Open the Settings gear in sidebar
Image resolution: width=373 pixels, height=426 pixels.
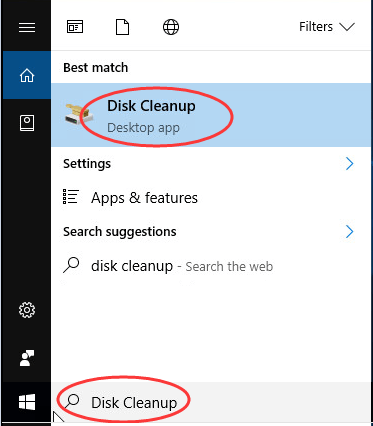pyautogui.click(x=27, y=310)
